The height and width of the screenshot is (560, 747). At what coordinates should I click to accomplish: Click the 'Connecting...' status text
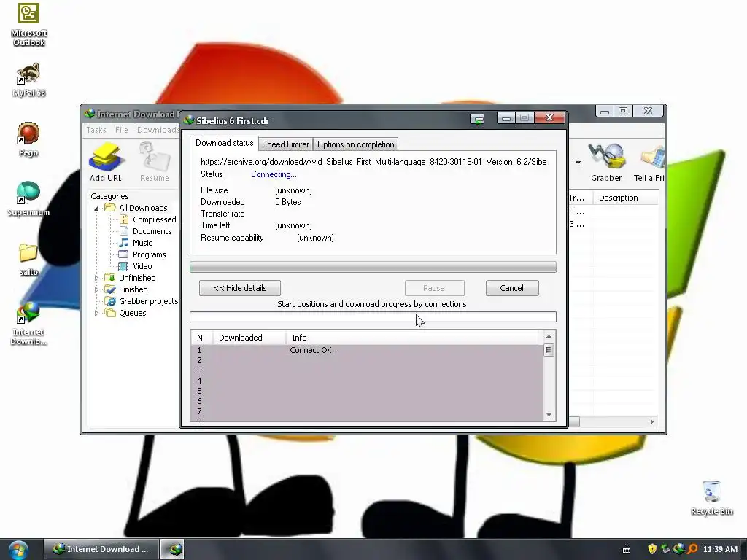click(274, 174)
